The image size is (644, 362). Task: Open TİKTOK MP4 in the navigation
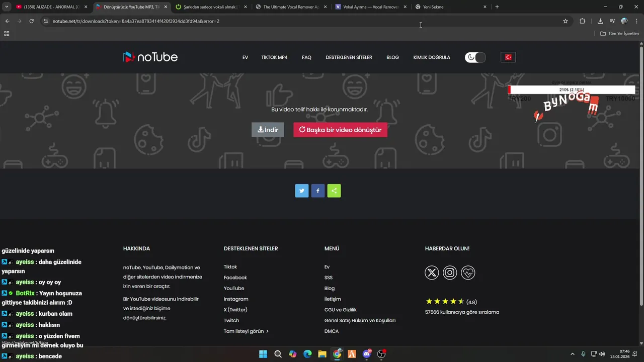coord(274,57)
